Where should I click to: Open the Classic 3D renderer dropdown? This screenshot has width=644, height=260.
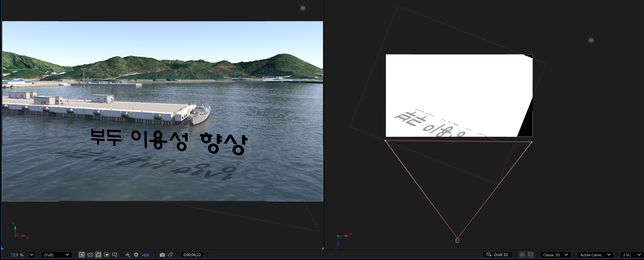tap(555, 255)
